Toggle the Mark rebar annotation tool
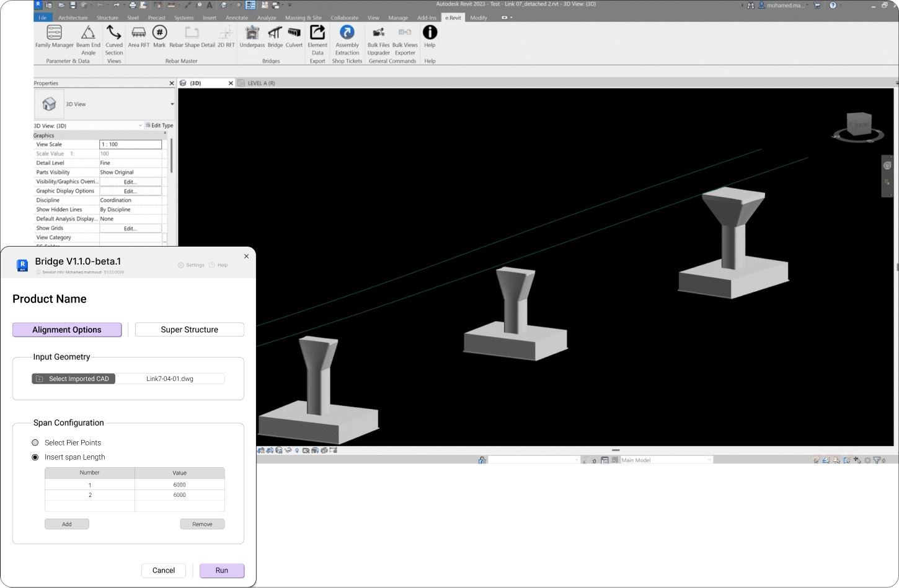This screenshot has width=899, height=588. click(159, 38)
